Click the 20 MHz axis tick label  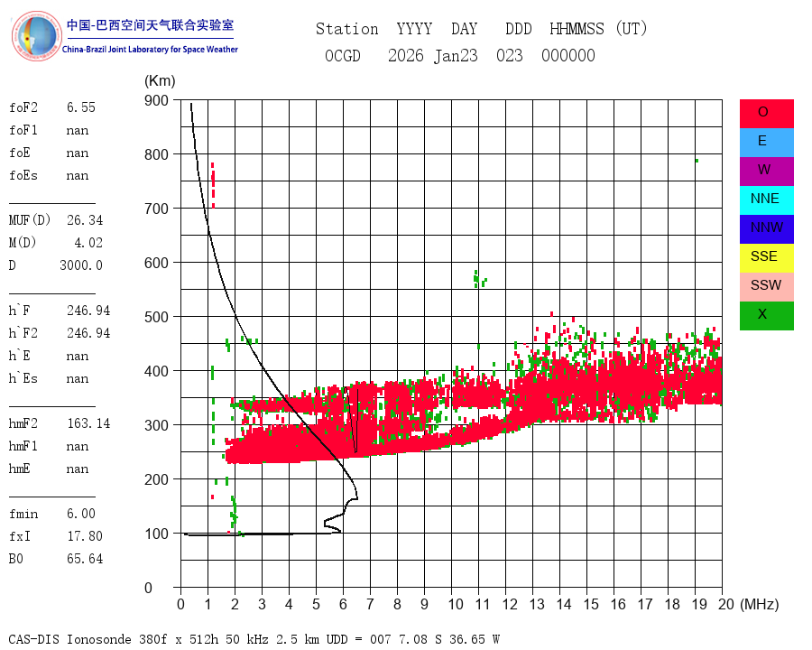726,604
